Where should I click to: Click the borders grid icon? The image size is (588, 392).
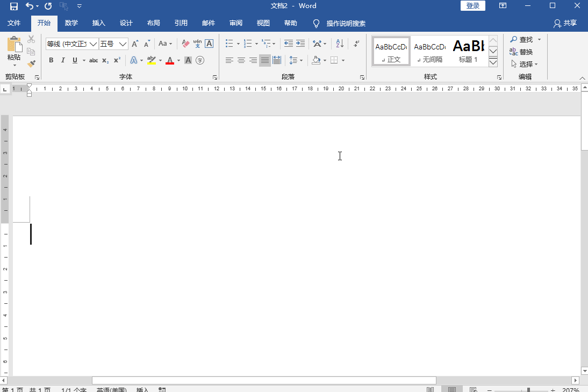tap(334, 60)
